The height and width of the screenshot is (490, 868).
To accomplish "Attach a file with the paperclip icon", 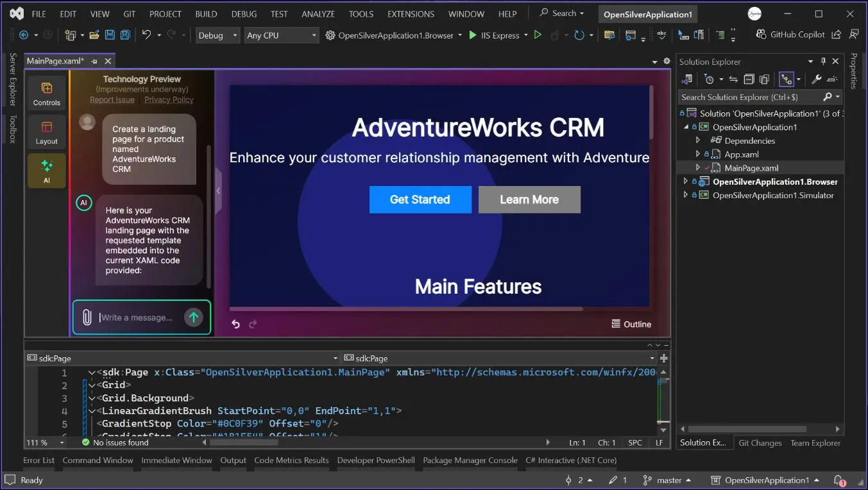I will click(x=86, y=317).
